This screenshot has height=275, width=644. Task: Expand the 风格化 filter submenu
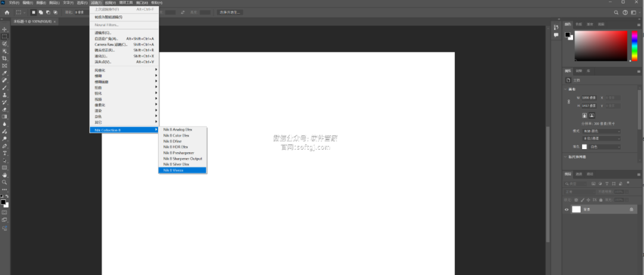(124, 70)
